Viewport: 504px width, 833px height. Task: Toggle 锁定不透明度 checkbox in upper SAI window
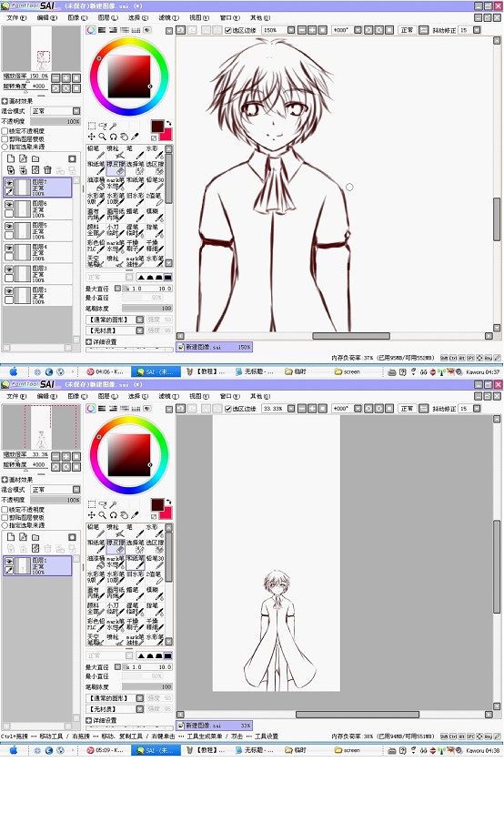point(5,131)
